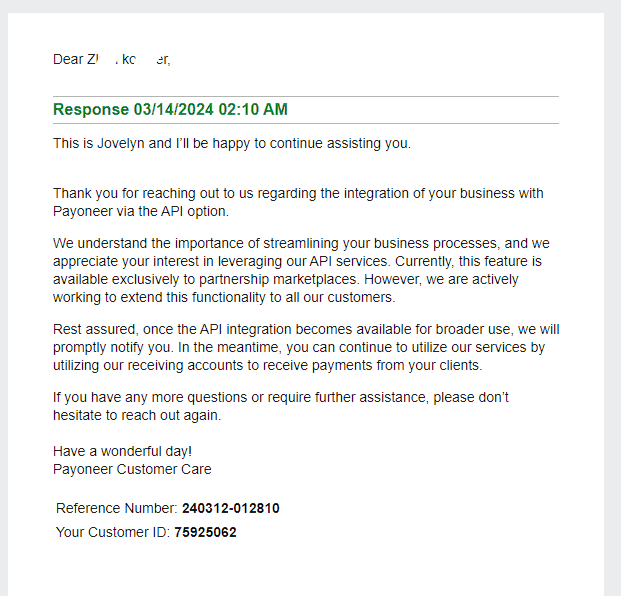Click the reference number 240312-012810

(230, 508)
